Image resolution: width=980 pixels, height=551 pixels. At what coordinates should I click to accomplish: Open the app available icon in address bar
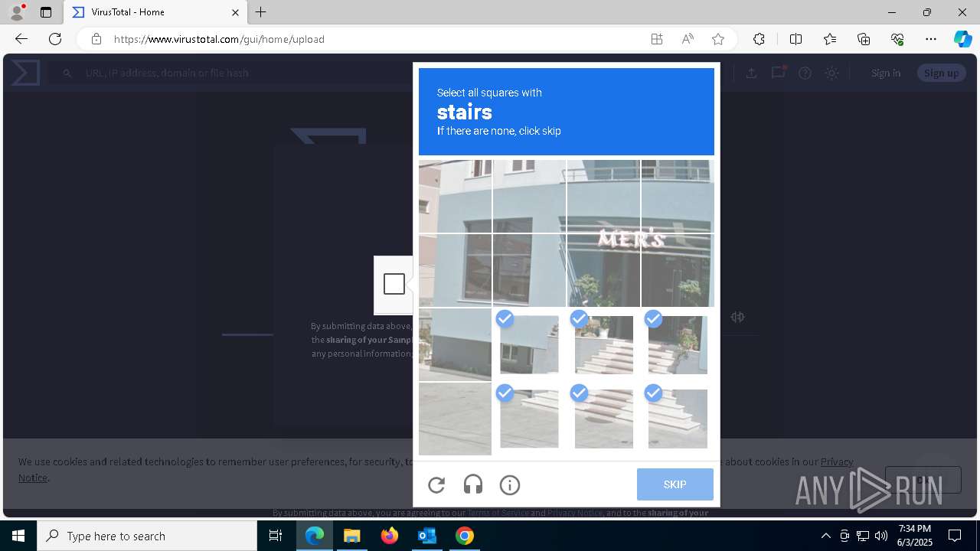657,39
